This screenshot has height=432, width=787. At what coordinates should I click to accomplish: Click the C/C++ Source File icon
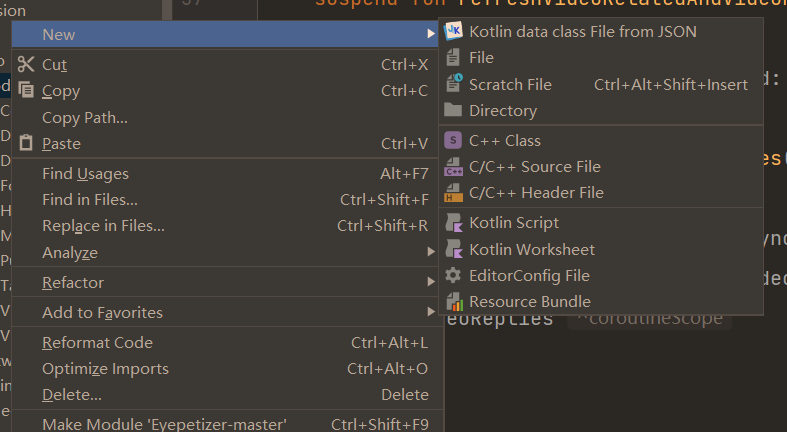[x=453, y=167]
